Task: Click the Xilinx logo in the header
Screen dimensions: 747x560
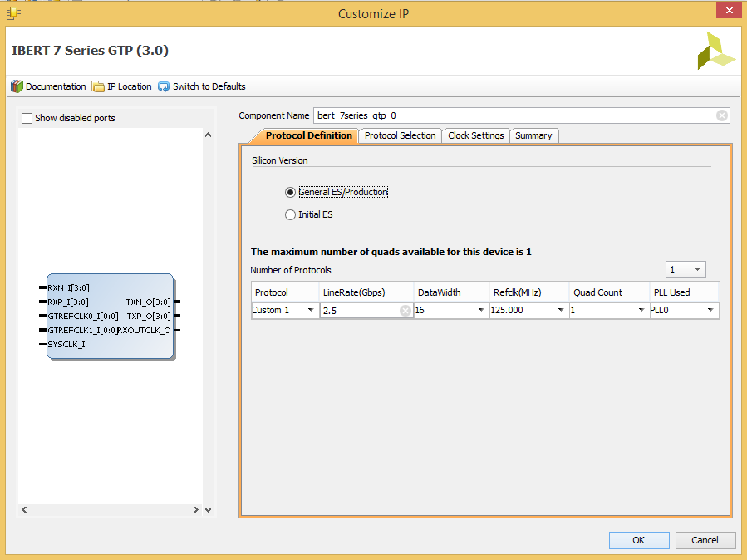Action: (x=716, y=51)
